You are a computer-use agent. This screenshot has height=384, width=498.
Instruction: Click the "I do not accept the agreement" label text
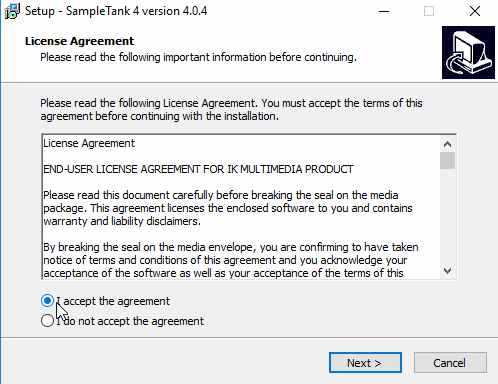pos(130,321)
